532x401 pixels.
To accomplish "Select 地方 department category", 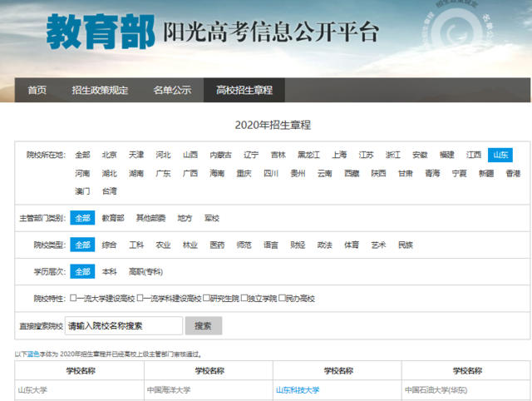I will [185, 218].
